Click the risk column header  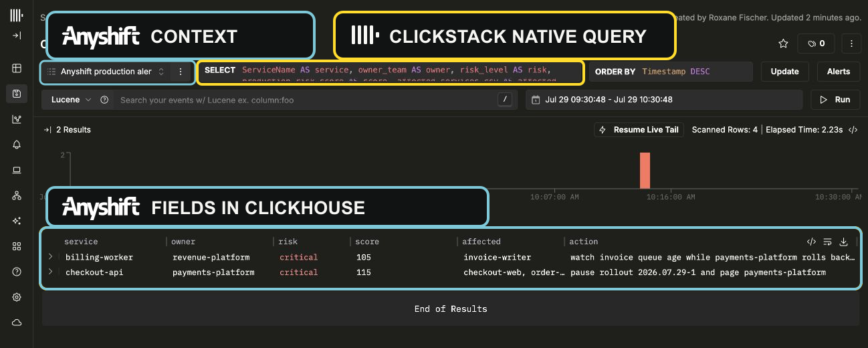click(x=288, y=242)
